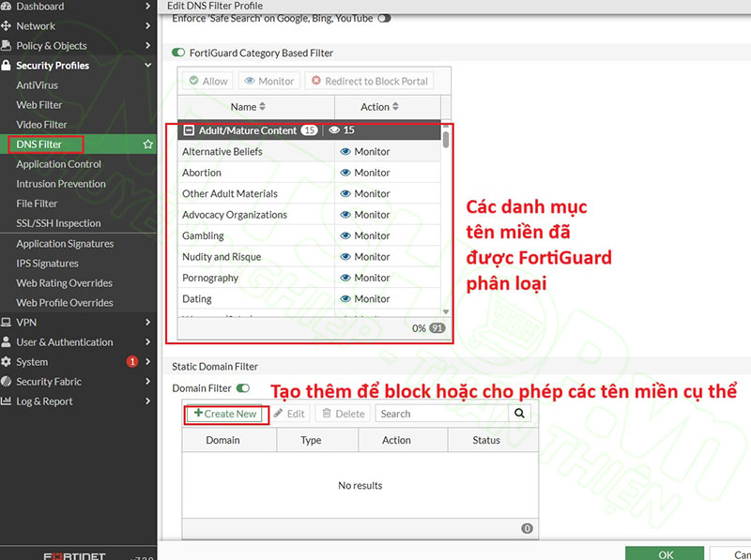Click the favorite star next to DNS Filter

pyautogui.click(x=148, y=144)
